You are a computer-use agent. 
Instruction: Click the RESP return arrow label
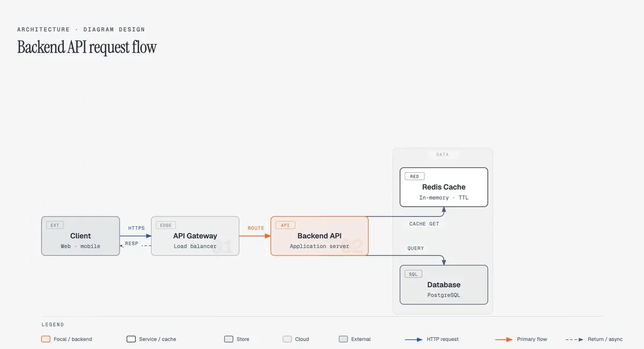click(131, 243)
